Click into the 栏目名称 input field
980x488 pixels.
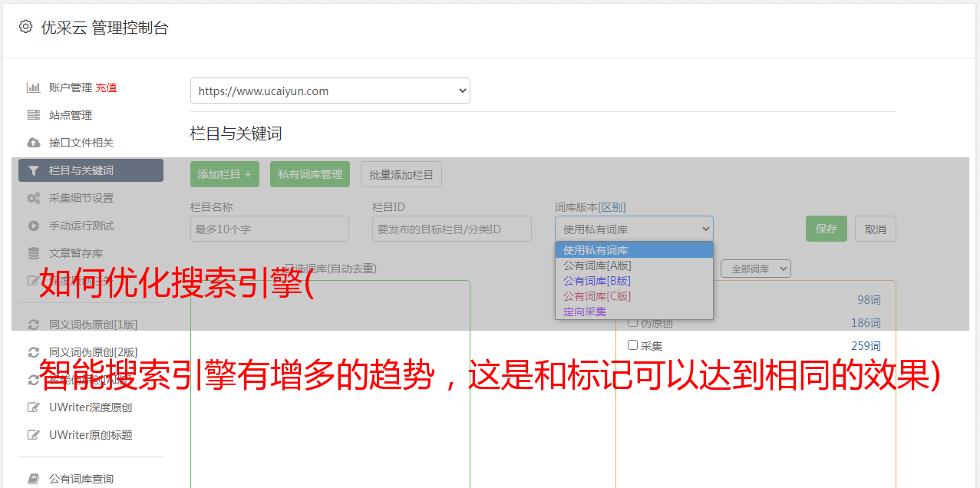(x=269, y=229)
